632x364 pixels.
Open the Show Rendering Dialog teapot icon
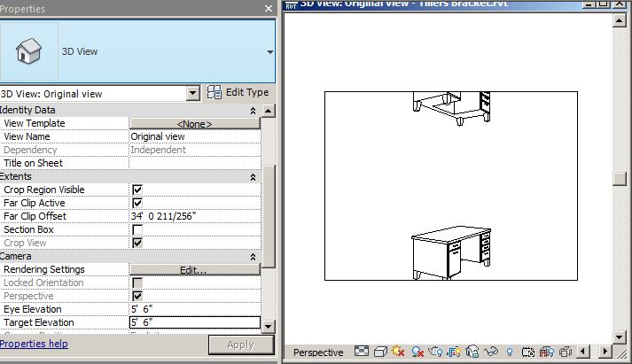pos(435,352)
